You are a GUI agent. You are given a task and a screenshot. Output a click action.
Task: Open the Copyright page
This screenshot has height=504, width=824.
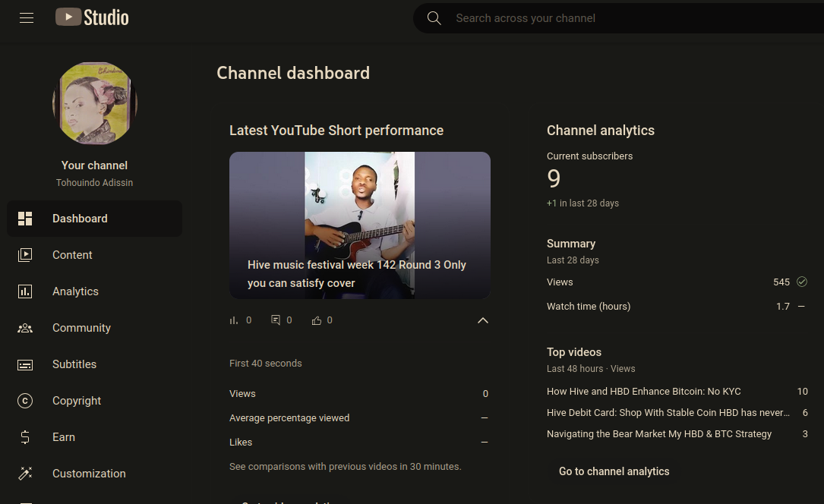[x=95, y=401]
